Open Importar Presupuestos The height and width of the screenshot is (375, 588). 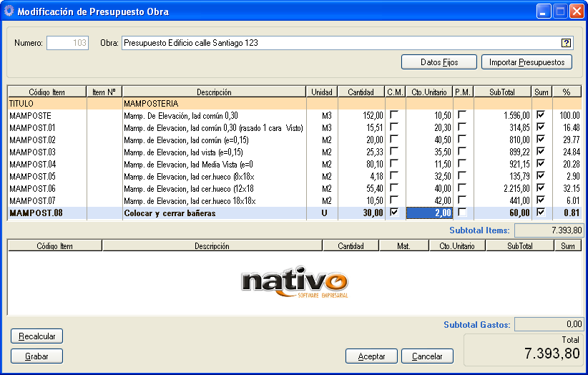(526, 62)
